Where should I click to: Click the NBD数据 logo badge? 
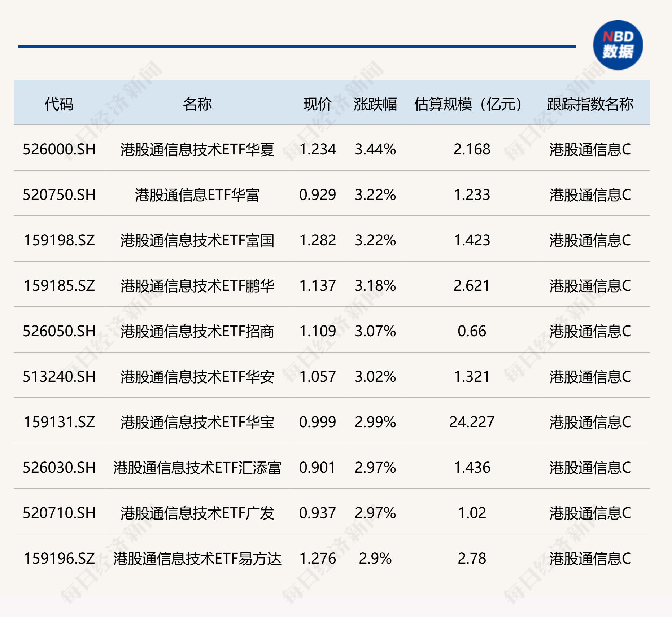tap(618, 45)
